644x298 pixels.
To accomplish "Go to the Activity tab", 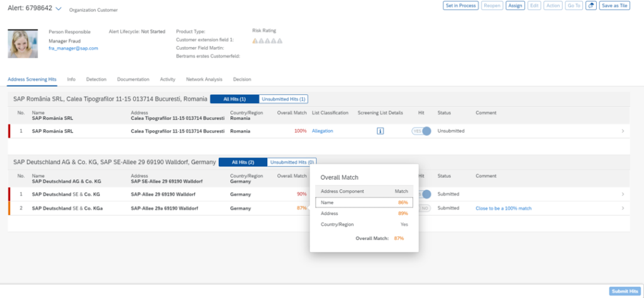I will (167, 79).
